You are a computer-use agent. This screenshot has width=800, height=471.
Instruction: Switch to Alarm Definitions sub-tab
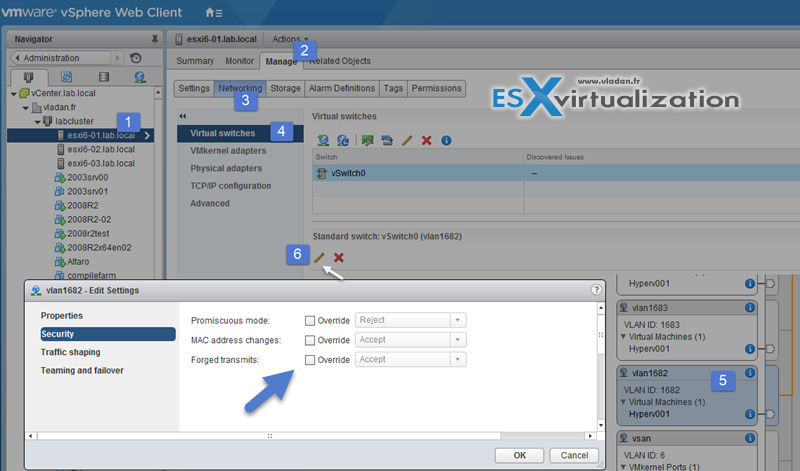pyautogui.click(x=342, y=88)
